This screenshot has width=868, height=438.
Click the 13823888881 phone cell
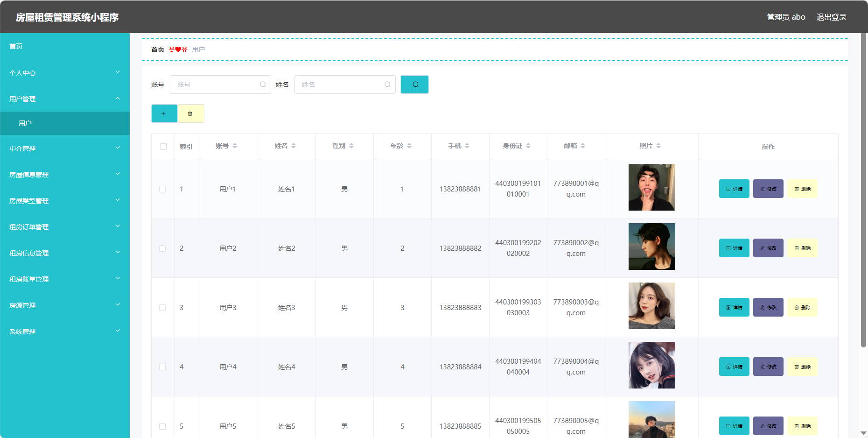pos(460,189)
